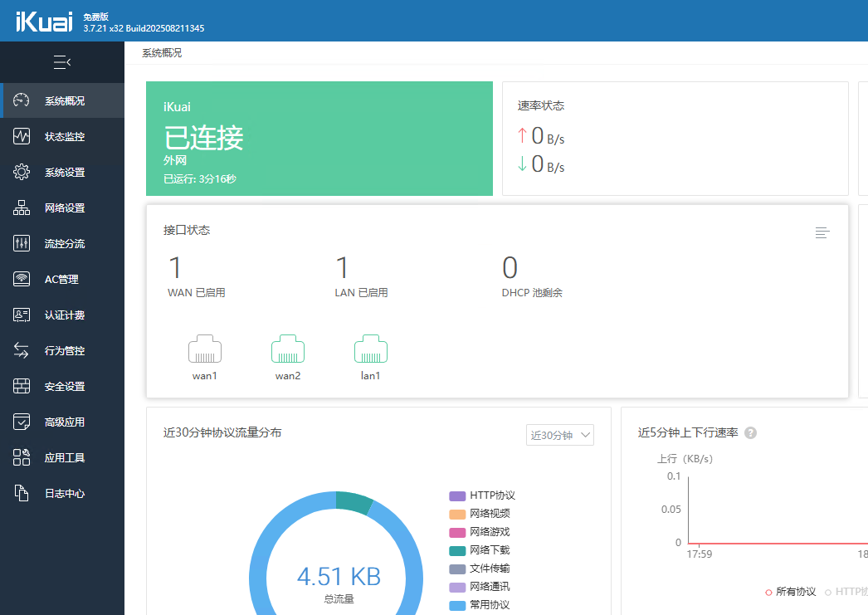Click the 应用工具 menu label
Viewport: 868px width, 615px height.
65,458
